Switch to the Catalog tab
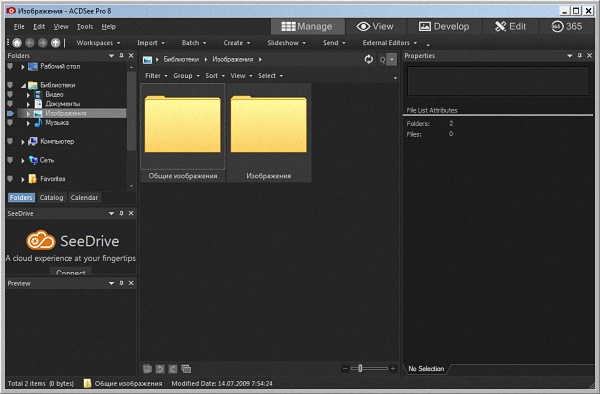Image resolution: width=600 pixels, height=394 pixels. [x=51, y=197]
